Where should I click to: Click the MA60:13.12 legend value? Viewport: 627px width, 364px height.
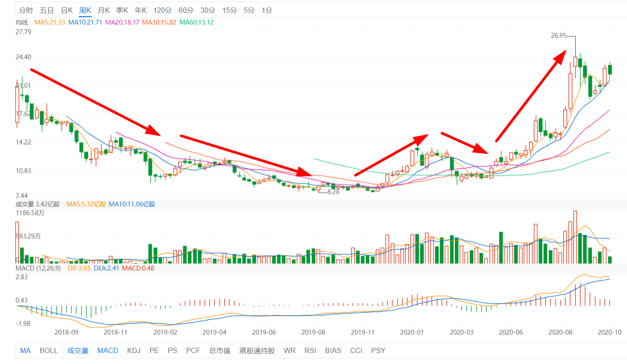coord(196,22)
